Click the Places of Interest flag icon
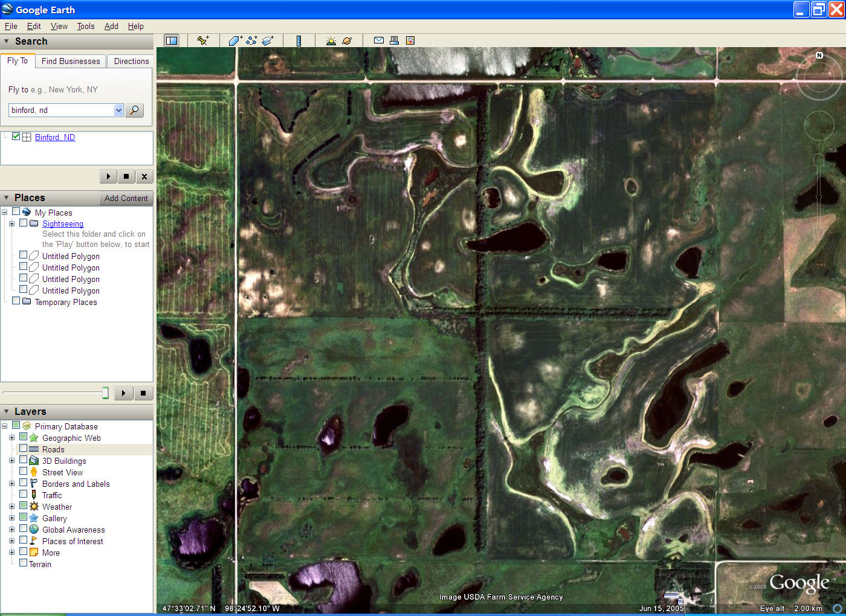846x616 pixels. 34,541
